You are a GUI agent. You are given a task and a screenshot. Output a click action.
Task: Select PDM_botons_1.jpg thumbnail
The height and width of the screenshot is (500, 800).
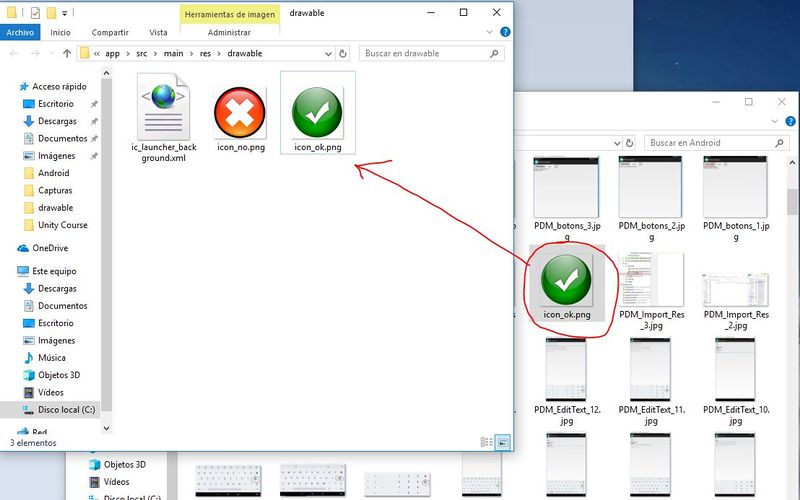[x=736, y=198]
